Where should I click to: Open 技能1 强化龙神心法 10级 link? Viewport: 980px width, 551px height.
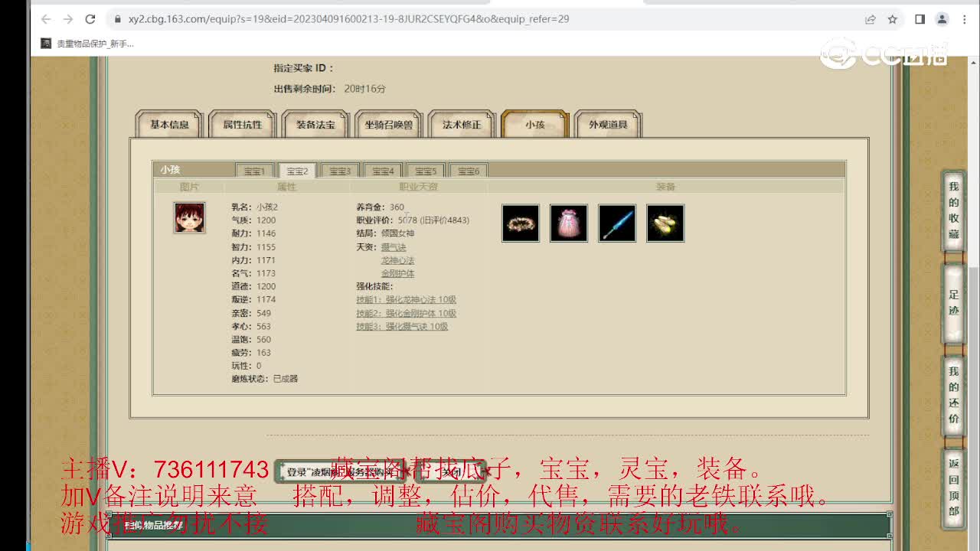click(x=406, y=300)
